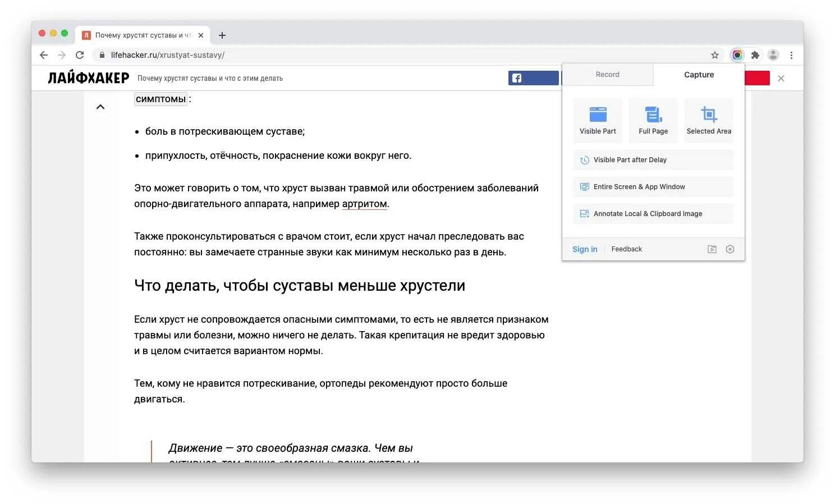Go back to the previous page
The height and width of the screenshot is (504, 835).
tap(44, 55)
